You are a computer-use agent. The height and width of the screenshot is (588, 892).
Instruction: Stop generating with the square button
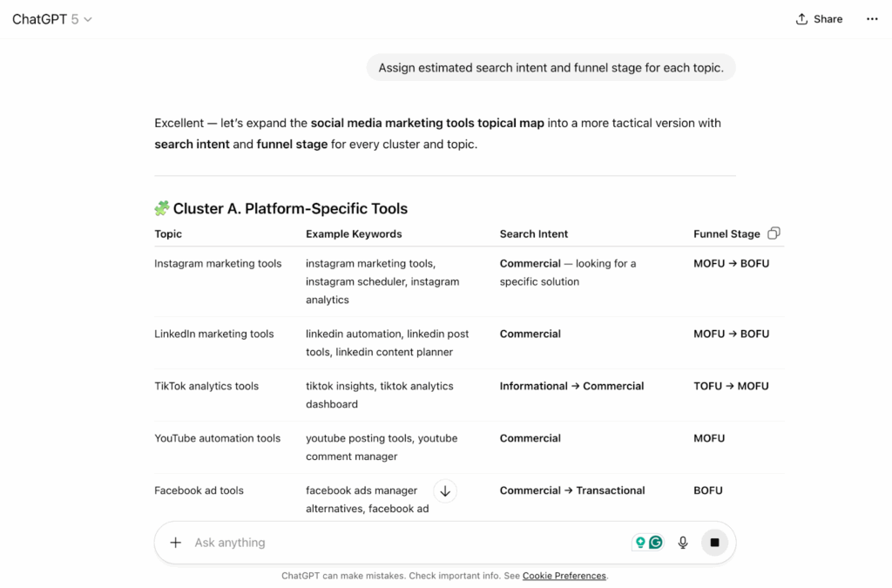tap(714, 543)
